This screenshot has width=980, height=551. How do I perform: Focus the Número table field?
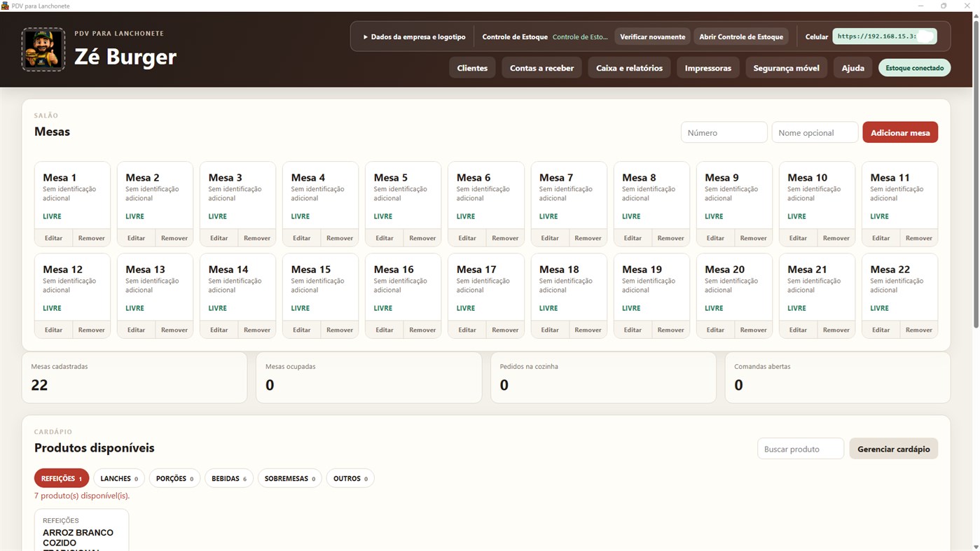tap(724, 132)
